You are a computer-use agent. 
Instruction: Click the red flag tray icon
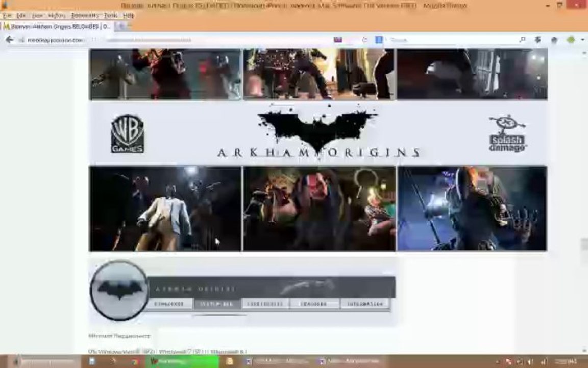coord(508,362)
